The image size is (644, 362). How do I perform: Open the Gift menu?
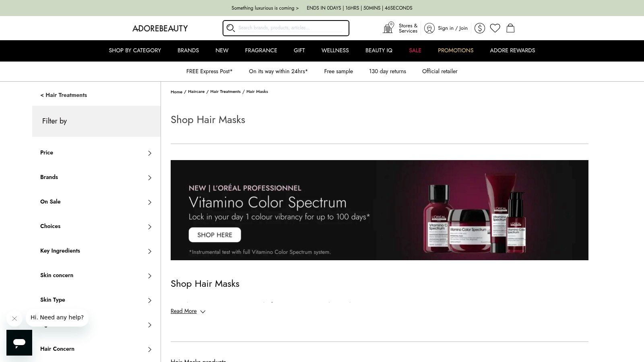299,51
